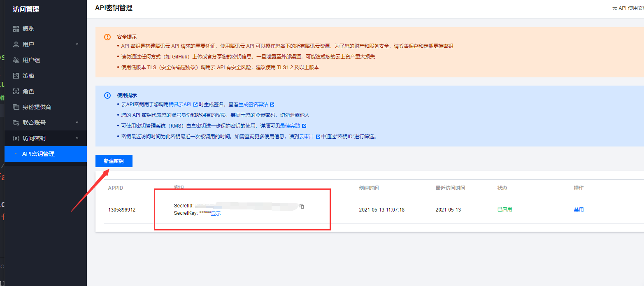Image resolution: width=644 pixels, height=286 pixels.
Task: Click the 新建密钥 button
Action: pyautogui.click(x=114, y=161)
